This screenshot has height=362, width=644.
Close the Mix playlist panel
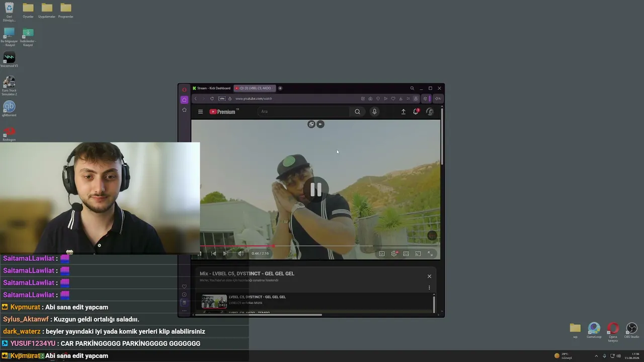(x=429, y=276)
